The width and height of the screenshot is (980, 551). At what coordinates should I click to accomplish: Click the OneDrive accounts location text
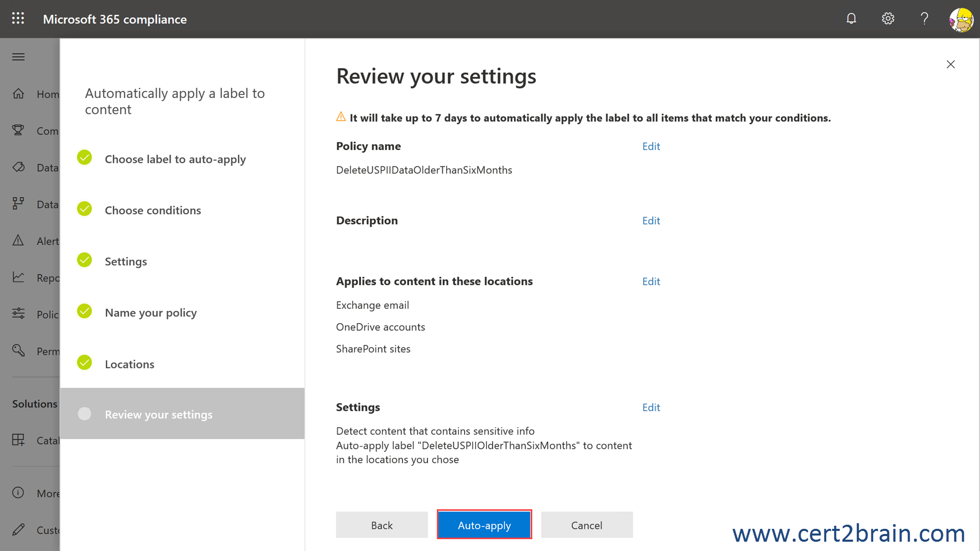pyautogui.click(x=381, y=327)
